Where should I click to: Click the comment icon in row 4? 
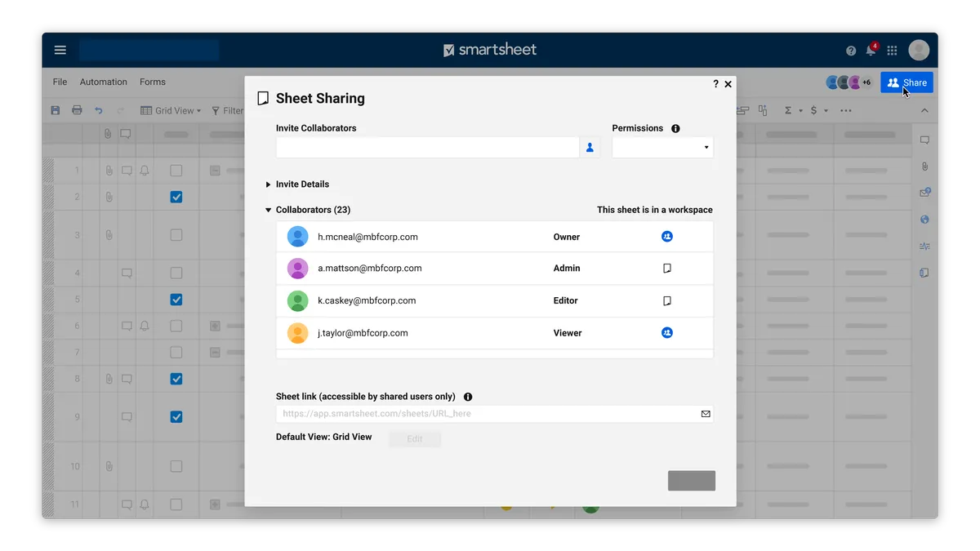[x=127, y=273]
